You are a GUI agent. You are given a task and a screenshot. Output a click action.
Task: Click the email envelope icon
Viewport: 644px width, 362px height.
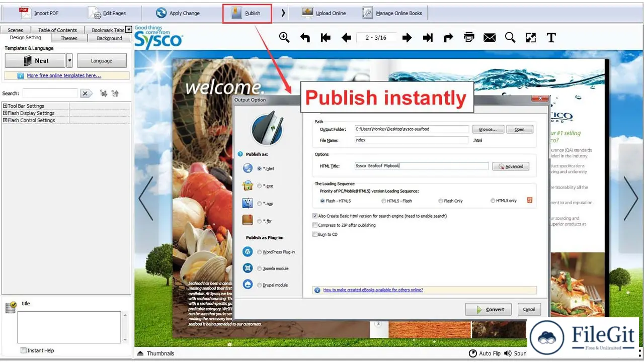[x=490, y=38]
